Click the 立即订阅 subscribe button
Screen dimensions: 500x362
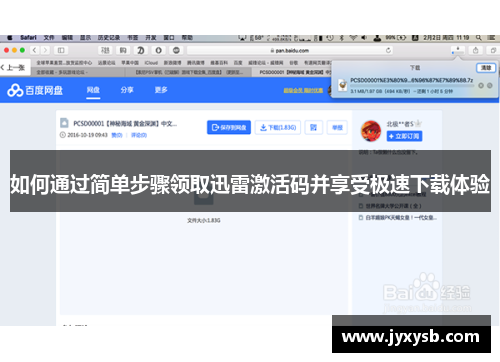click(404, 136)
